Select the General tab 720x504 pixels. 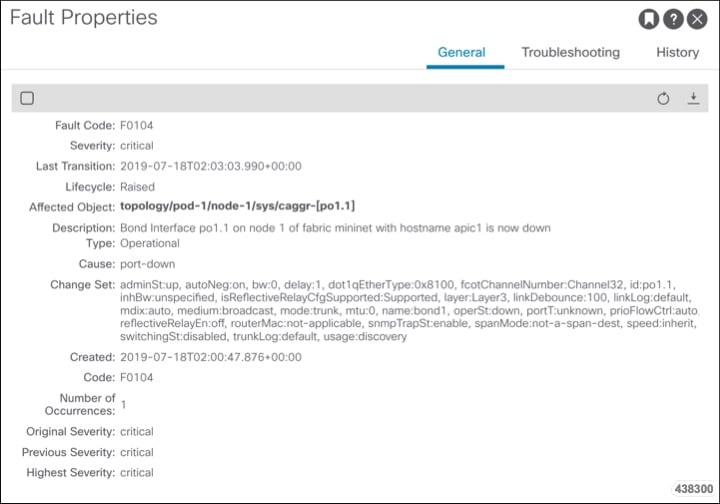coord(461,52)
